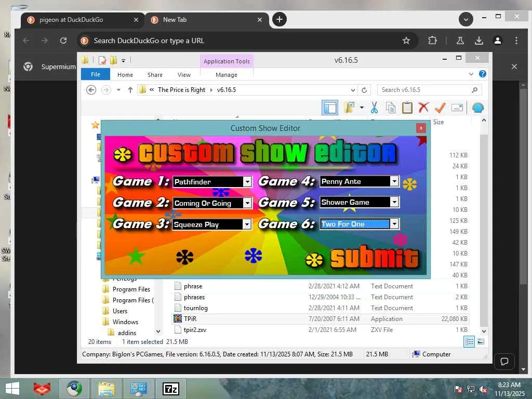This screenshot has width=532, height=399.
Task: Open Explorer help question mark icon
Action: (483, 74)
